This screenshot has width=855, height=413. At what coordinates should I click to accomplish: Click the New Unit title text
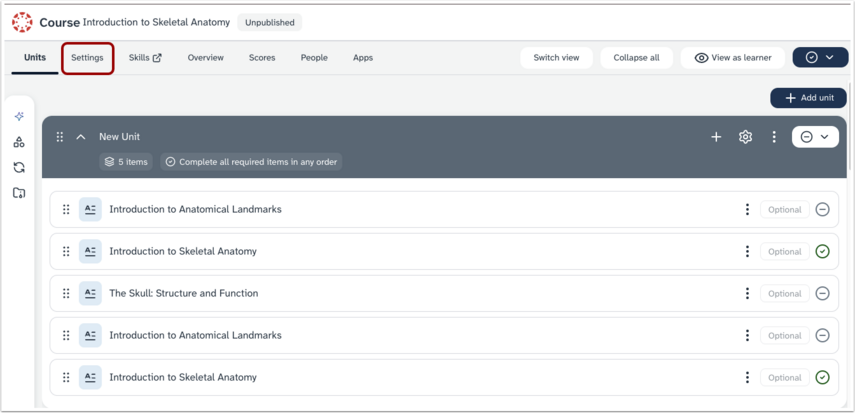(x=119, y=137)
